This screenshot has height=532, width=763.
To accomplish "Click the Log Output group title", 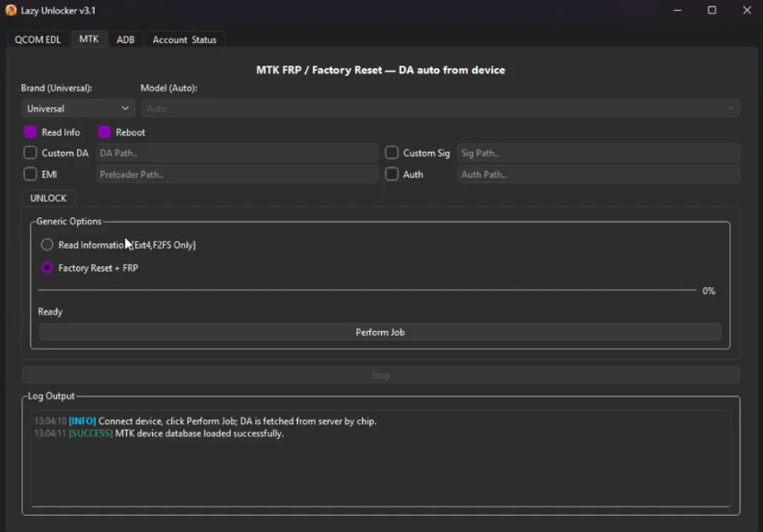I will click(x=51, y=396).
